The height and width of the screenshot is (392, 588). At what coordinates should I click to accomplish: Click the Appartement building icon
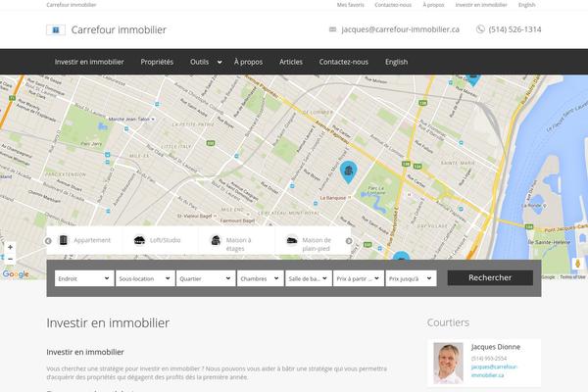(x=64, y=240)
